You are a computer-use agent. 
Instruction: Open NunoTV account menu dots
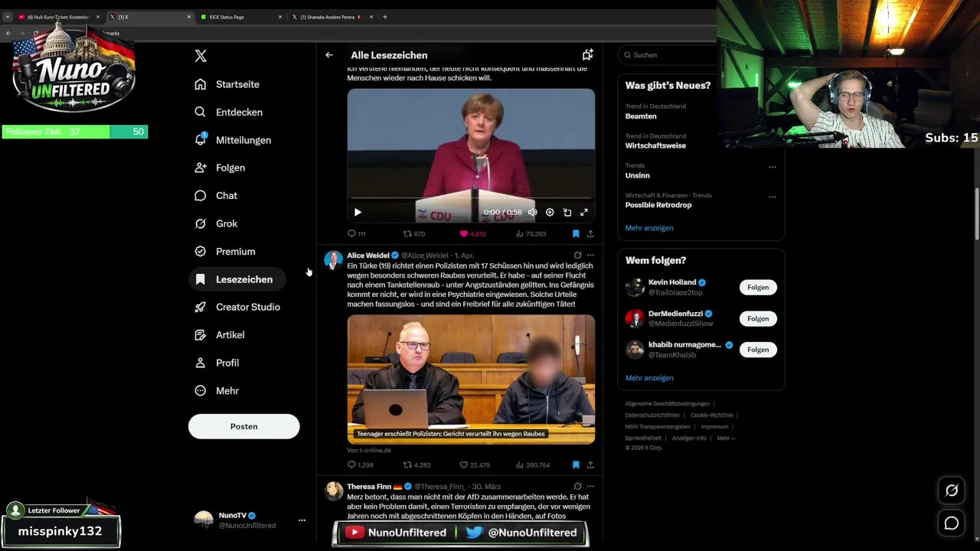(x=302, y=520)
